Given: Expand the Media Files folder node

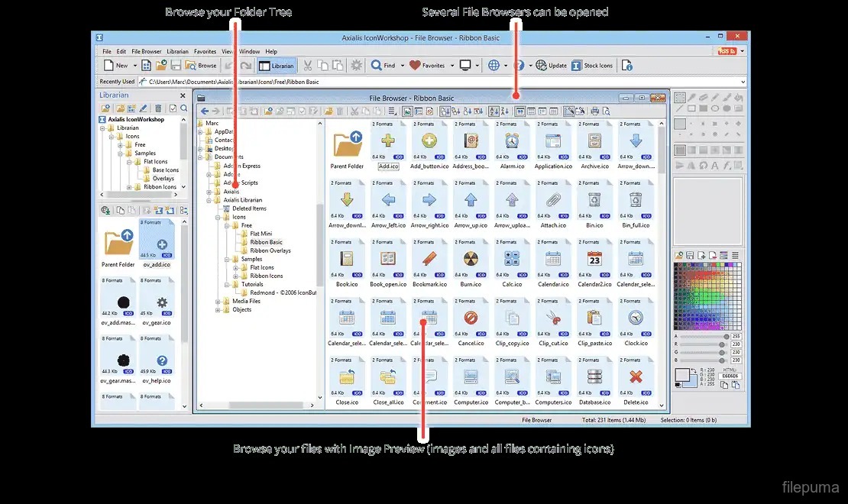Looking at the screenshot, I should [218, 302].
